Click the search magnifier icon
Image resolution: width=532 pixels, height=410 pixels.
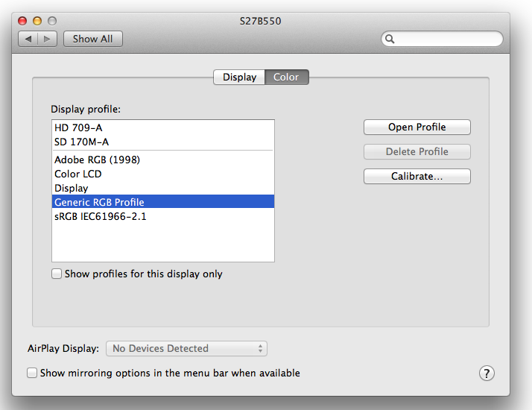(390, 39)
